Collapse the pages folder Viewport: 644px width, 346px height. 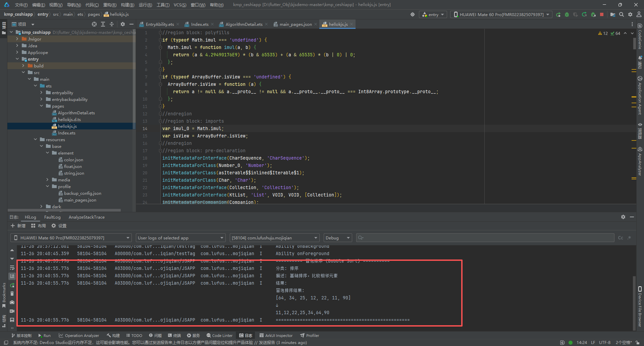[x=42, y=106]
